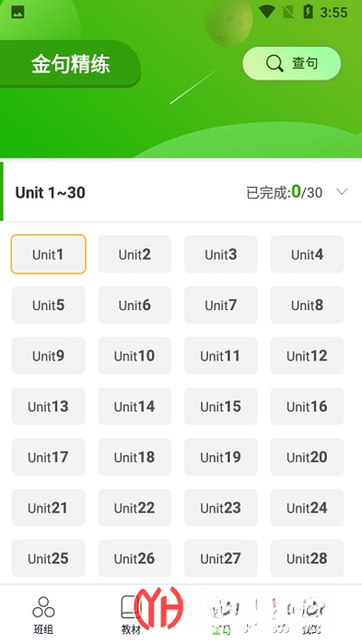The height and width of the screenshot is (644, 362).
Task: Open the 金句 tab in bottom bar
Action: [221, 615]
